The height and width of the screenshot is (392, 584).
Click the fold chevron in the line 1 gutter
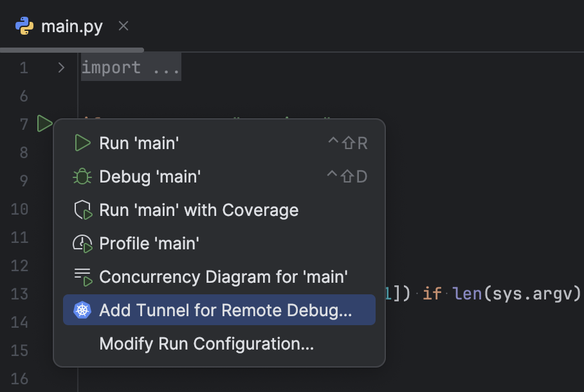click(x=60, y=67)
